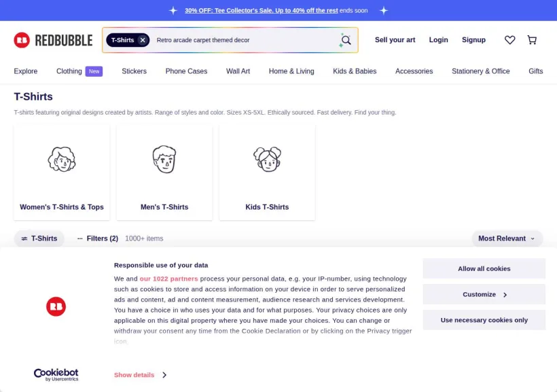Expand the Most Relevant sort dropdown
The image size is (557, 392).
(507, 238)
